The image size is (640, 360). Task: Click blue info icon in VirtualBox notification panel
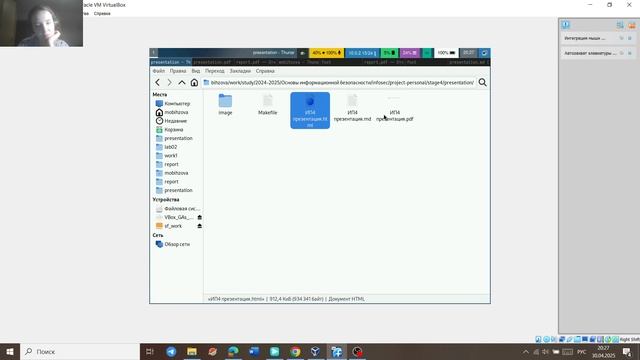565,24
